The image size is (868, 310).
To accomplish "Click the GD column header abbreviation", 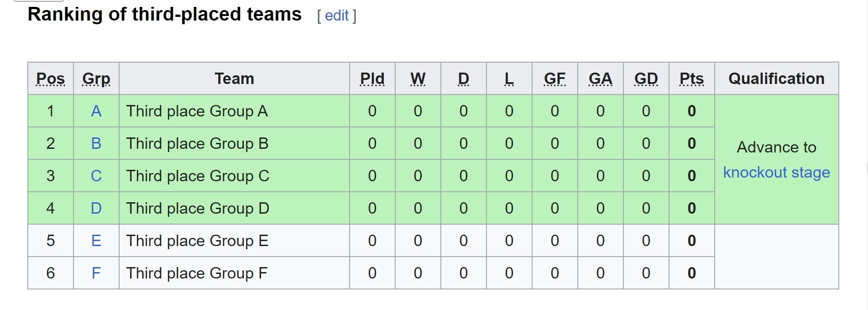I will pyautogui.click(x=646, y=79).
